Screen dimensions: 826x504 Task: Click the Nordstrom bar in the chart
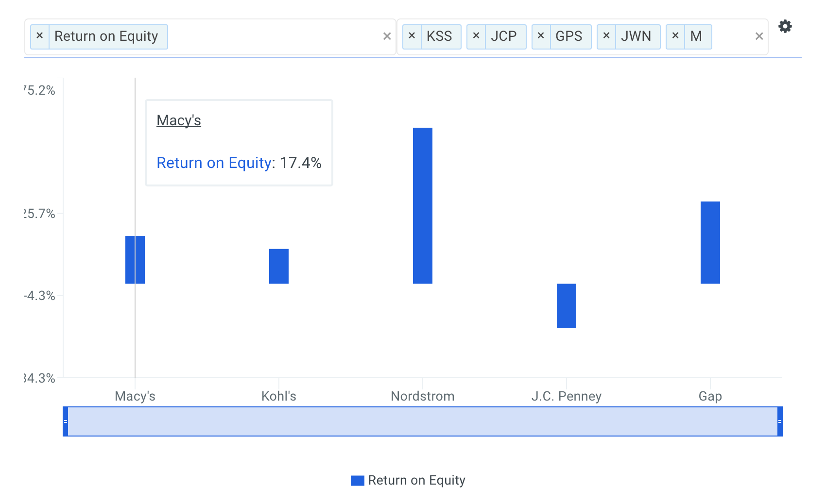(x=423, y=205)
